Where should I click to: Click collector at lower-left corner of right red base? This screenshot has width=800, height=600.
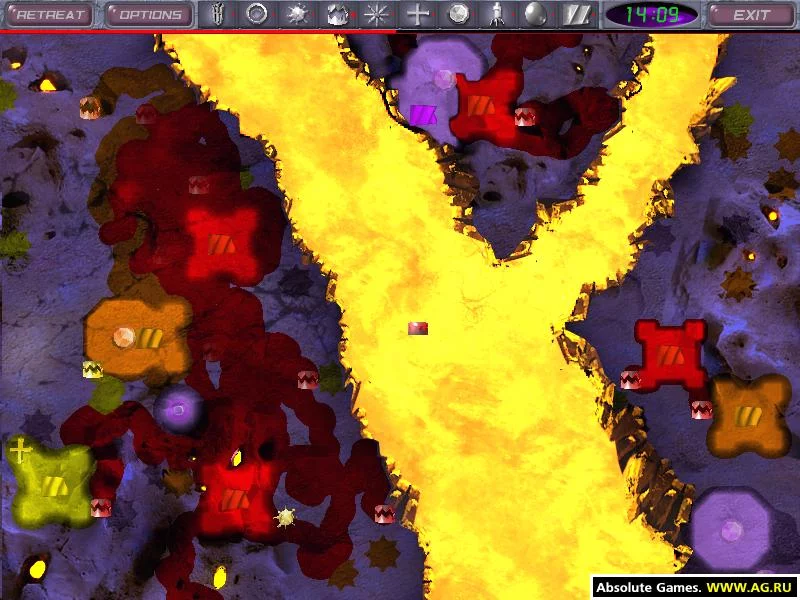tap(631, 380)
